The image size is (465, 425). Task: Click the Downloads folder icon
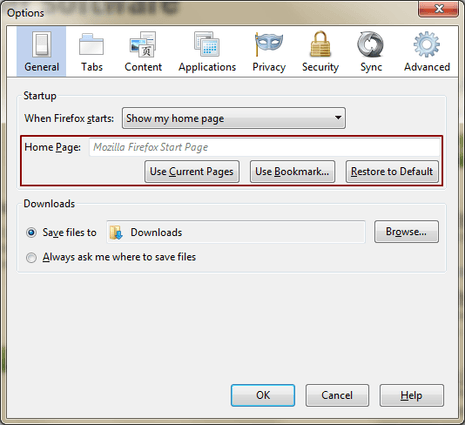116,232
